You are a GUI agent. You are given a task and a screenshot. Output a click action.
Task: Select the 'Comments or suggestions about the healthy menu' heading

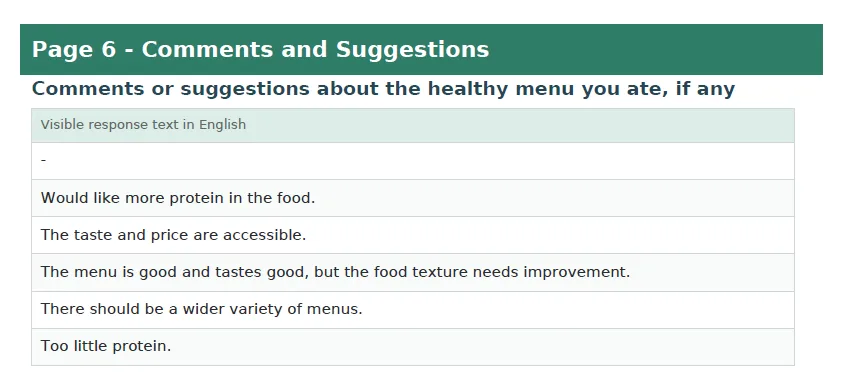pyautogui.click(x=383, y=89)
